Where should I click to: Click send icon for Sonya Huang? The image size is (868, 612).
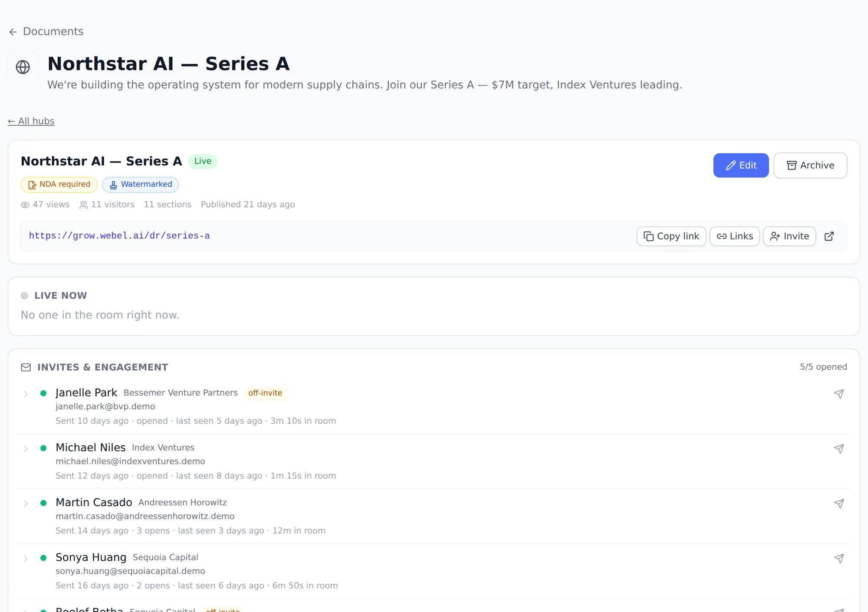[839, 559]
